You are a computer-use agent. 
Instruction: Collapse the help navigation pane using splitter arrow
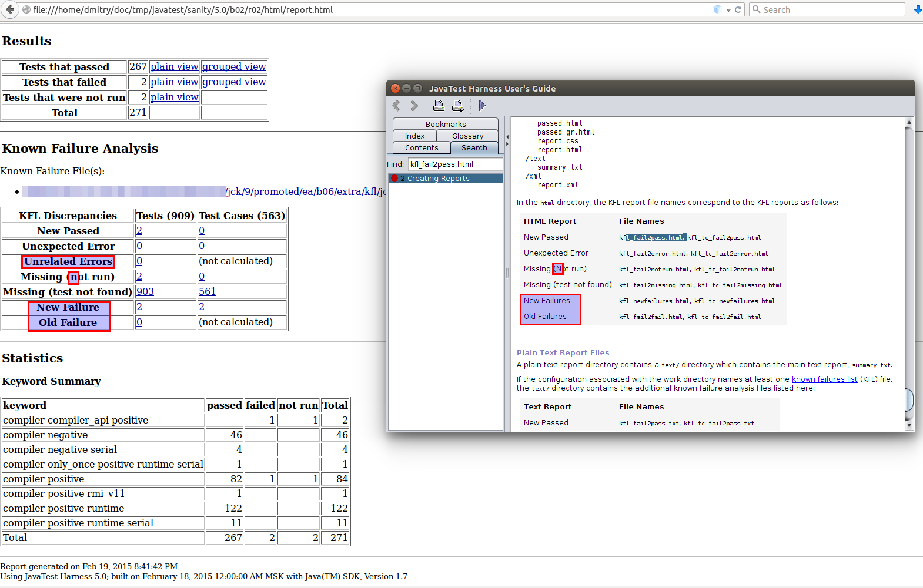click(507, 137)
